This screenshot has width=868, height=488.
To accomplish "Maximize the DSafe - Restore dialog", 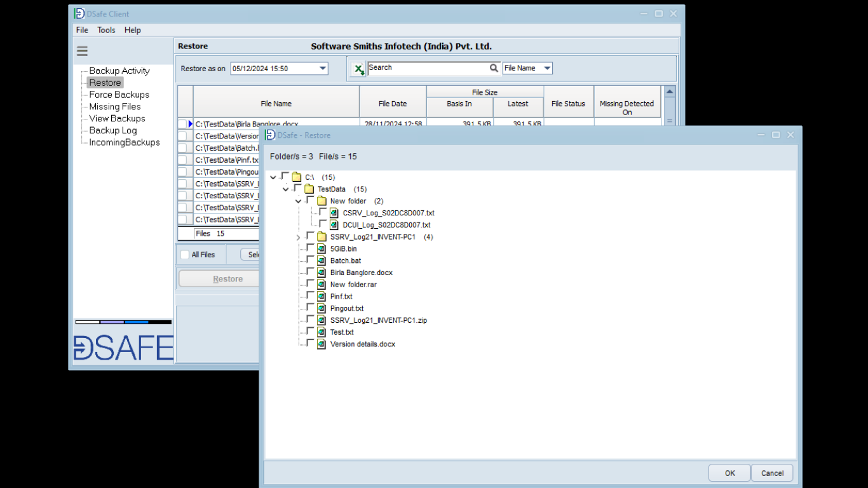I will 776,135.
